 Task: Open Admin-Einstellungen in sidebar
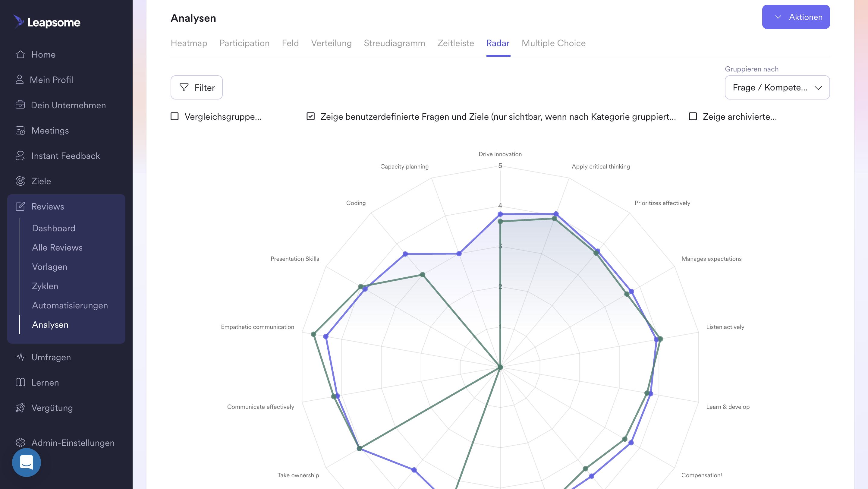[x=73, y=443]
